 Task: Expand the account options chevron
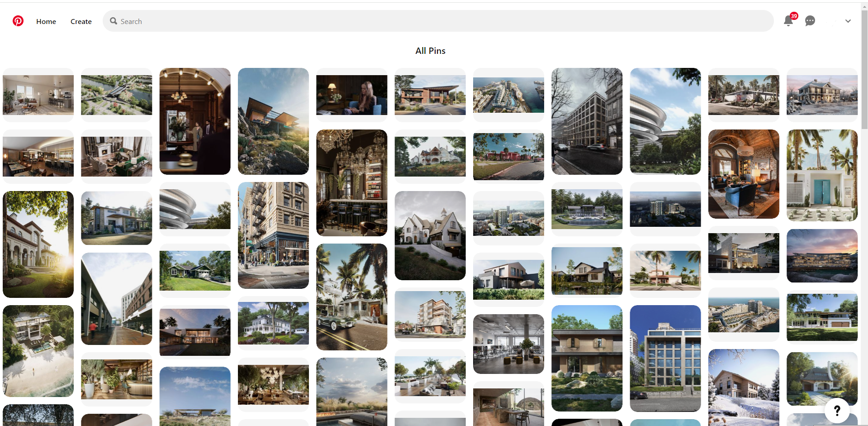click(848, 21)
